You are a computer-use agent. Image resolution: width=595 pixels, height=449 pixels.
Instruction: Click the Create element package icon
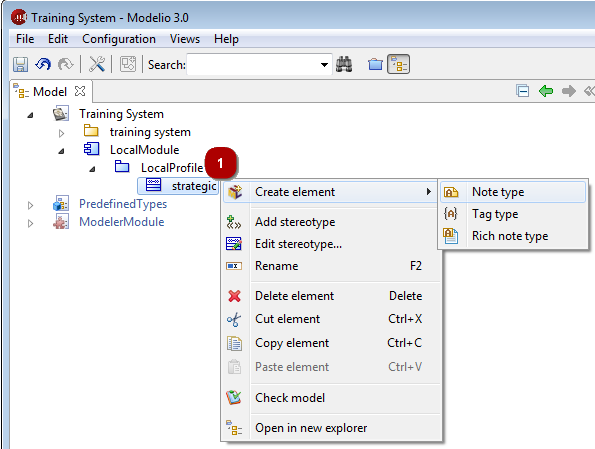[235, 192]
